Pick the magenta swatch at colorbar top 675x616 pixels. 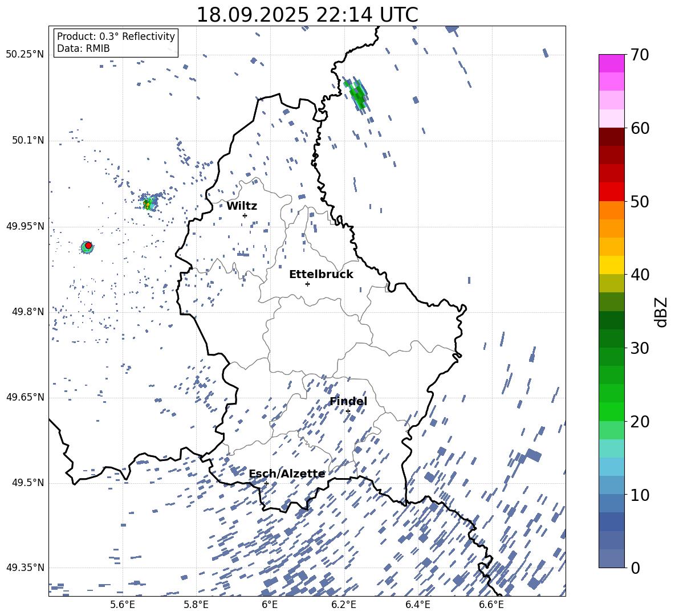[611, 63]
